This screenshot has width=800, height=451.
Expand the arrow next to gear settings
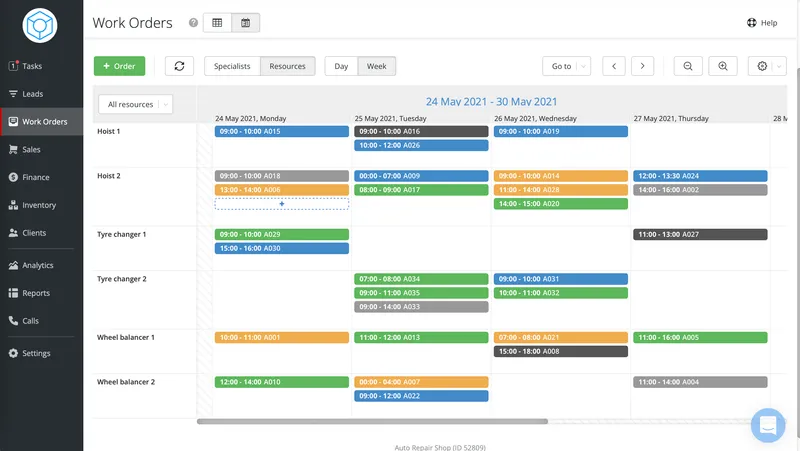point(779,66)
